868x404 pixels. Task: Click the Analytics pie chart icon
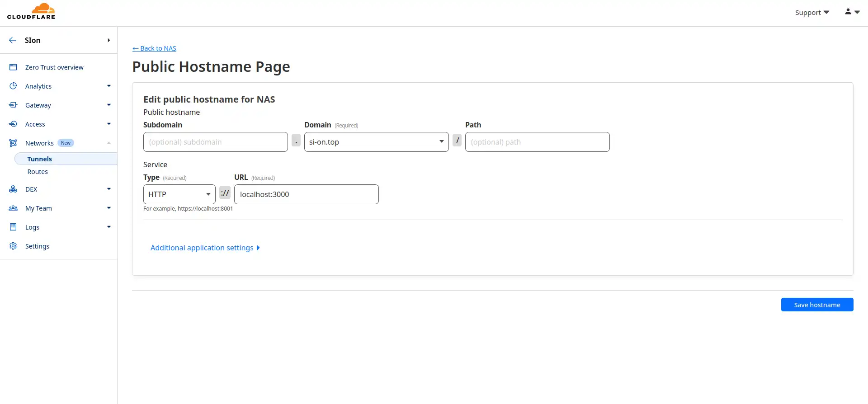[13, 86]
